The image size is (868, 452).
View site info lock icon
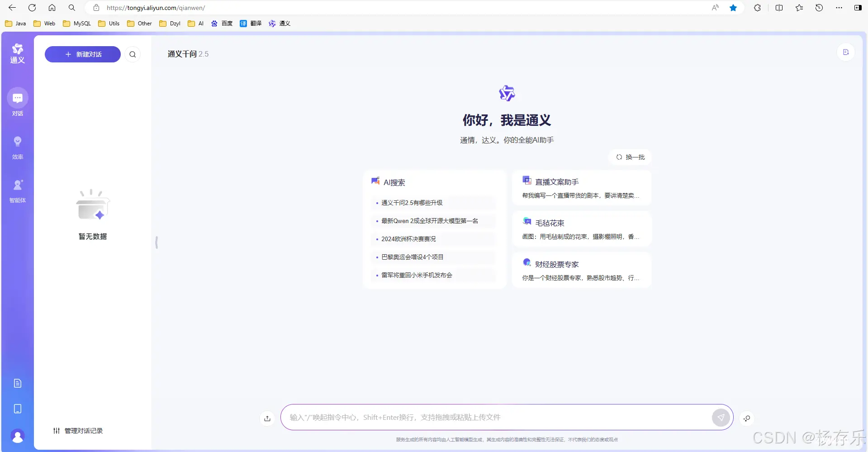click(x=96, y=8)
